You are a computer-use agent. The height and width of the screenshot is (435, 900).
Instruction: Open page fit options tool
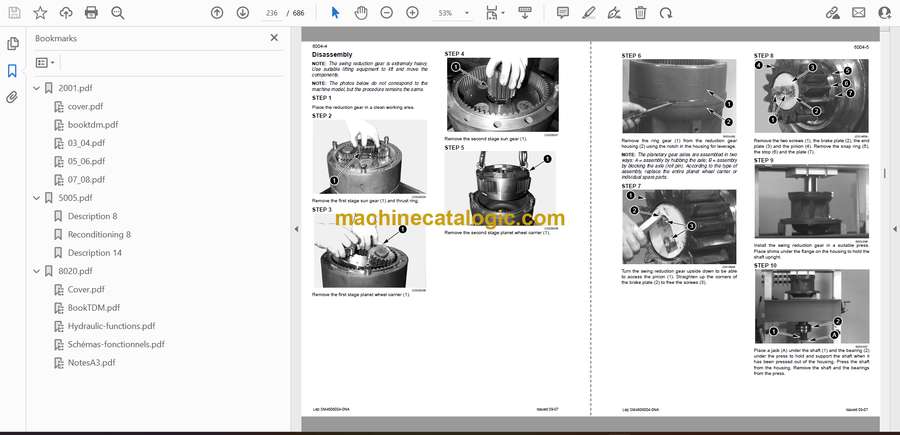click(494, 13)
